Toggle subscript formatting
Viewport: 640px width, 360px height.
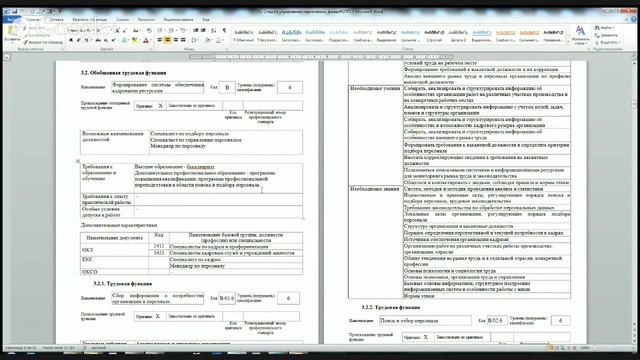point(106,40)
